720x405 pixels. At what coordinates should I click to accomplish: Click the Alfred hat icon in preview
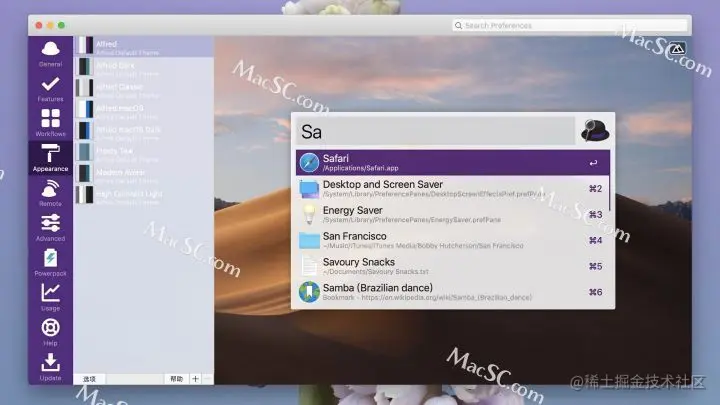[x=595, y=131]
